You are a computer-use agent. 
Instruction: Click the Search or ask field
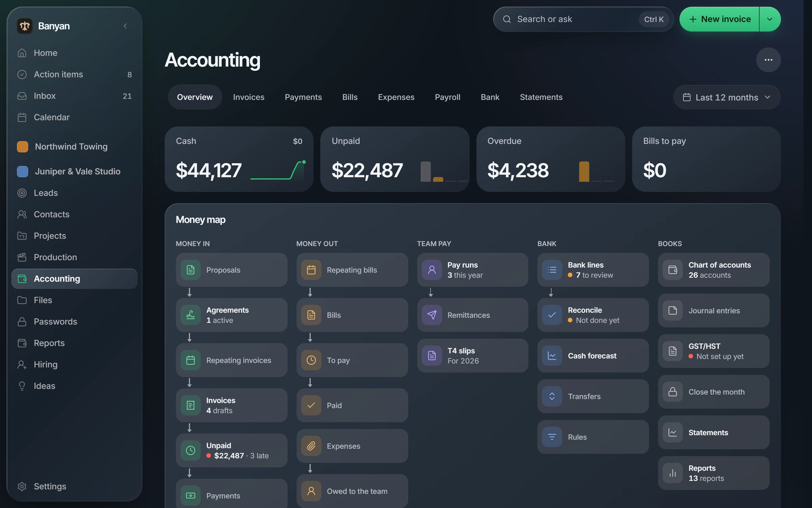[583, 19]
